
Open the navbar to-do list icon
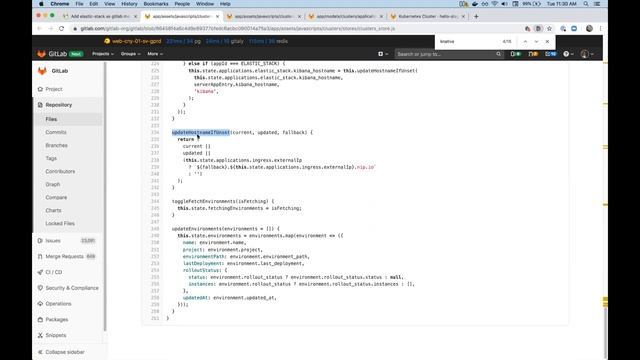coord(551,54)
